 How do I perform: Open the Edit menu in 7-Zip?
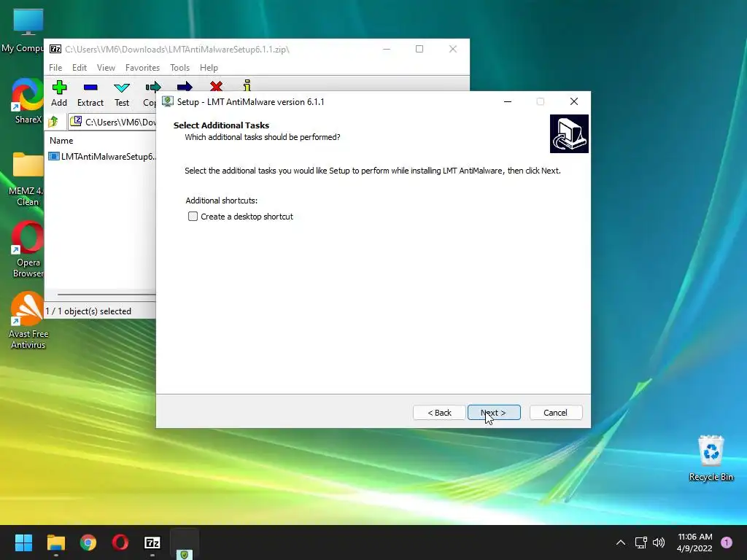click(x=79, y=68)
